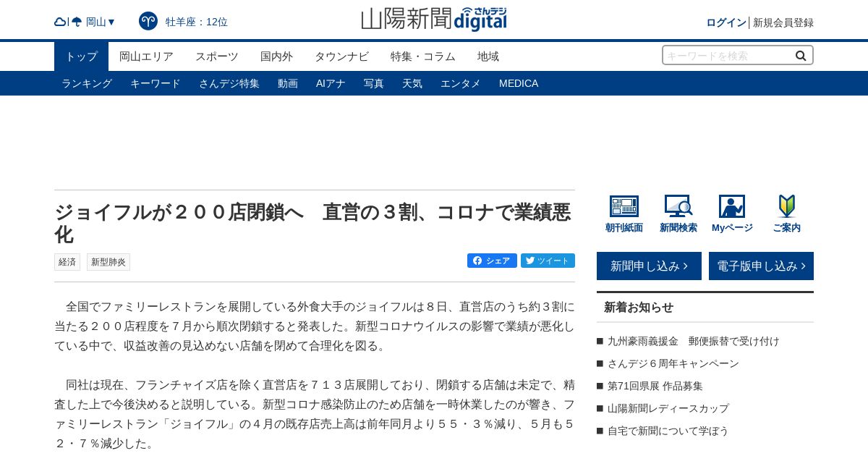This screenshot has width=868, height=456.
Task: Open the タウンナビ menu
Action: pyautogui.click(x=341, y=56)
